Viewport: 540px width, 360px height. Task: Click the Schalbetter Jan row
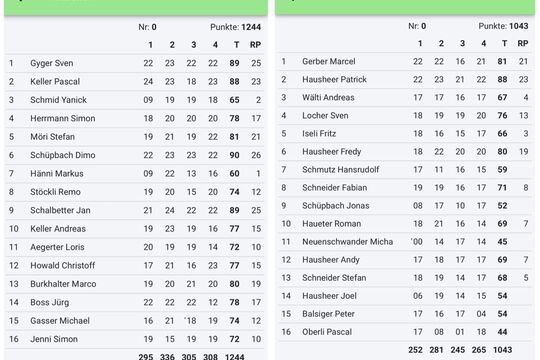[x=135, y=210]
